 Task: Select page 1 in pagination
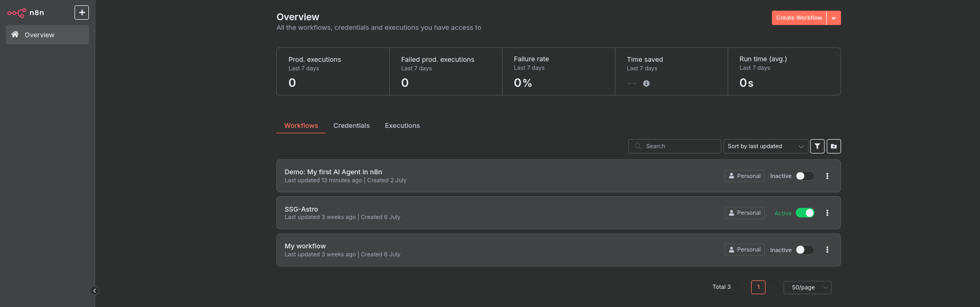pos(758,287)
